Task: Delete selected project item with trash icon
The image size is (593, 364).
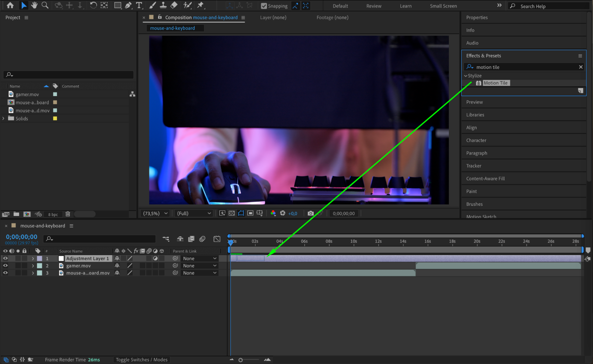Action: (68, 214)
